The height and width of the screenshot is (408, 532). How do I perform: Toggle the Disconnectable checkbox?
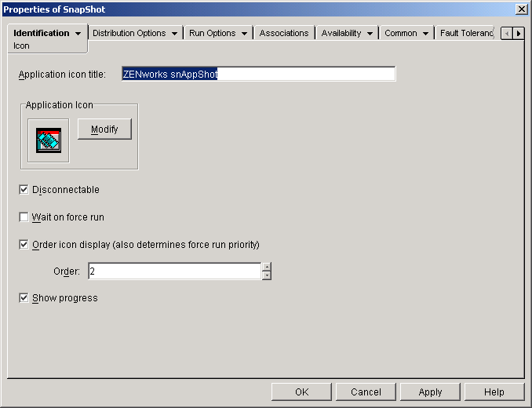24,190
